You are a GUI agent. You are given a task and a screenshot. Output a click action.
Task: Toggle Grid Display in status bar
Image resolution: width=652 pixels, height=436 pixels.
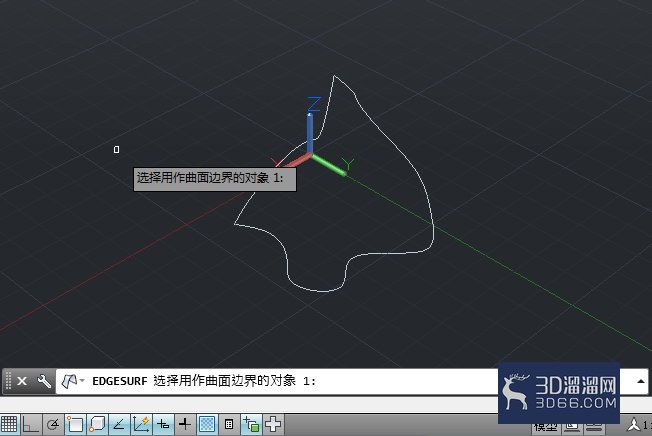coord(9,424)
